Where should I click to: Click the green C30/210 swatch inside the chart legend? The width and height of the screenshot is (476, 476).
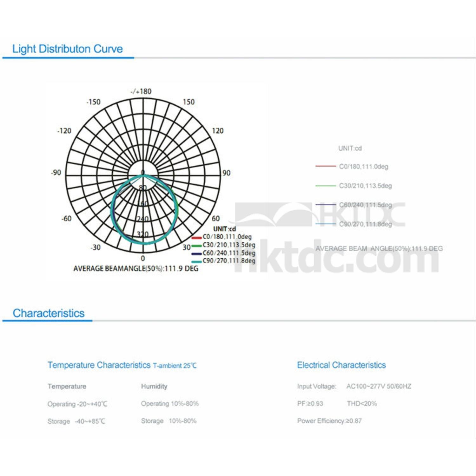tap(196, 245)
